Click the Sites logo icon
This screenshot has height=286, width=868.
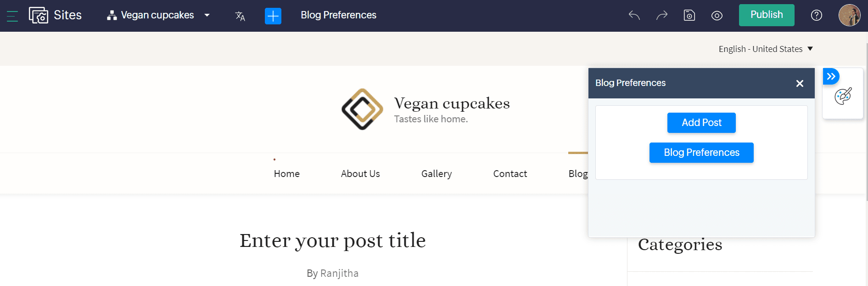point(39,15)
